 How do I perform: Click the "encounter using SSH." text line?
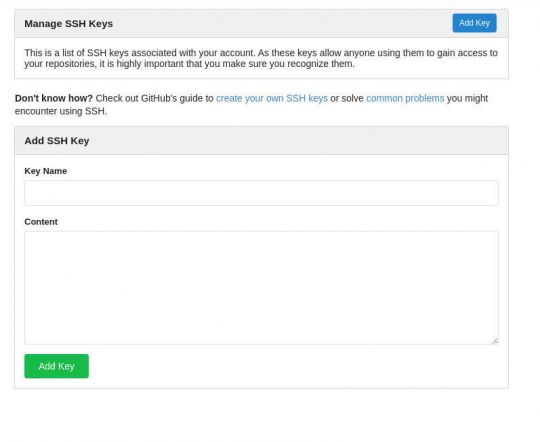tap(61, 111)
